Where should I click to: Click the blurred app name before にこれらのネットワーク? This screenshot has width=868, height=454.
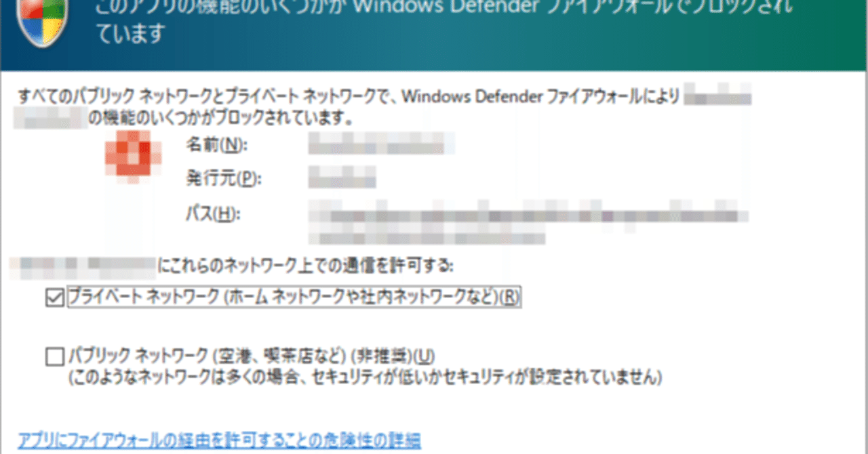[85, 266]
